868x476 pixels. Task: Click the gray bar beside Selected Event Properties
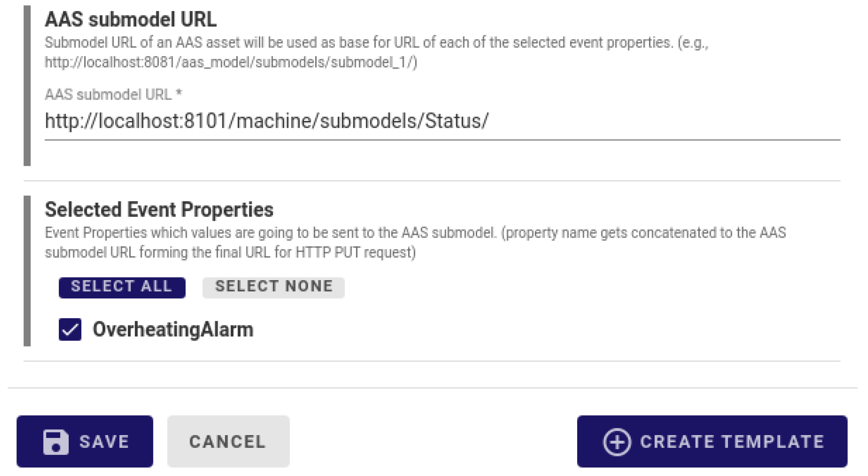27,271
